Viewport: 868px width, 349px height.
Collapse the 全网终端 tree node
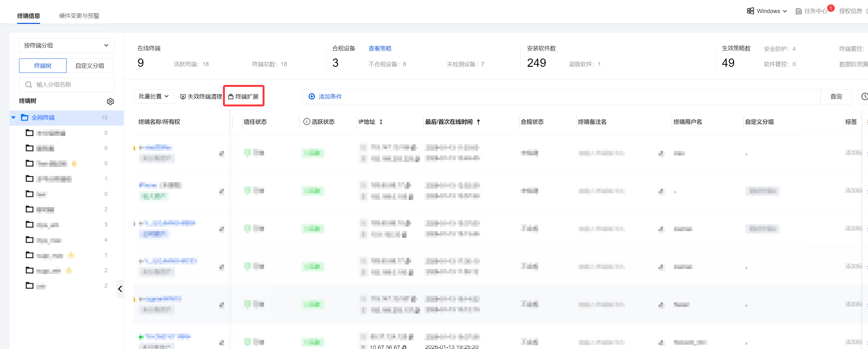13,118
